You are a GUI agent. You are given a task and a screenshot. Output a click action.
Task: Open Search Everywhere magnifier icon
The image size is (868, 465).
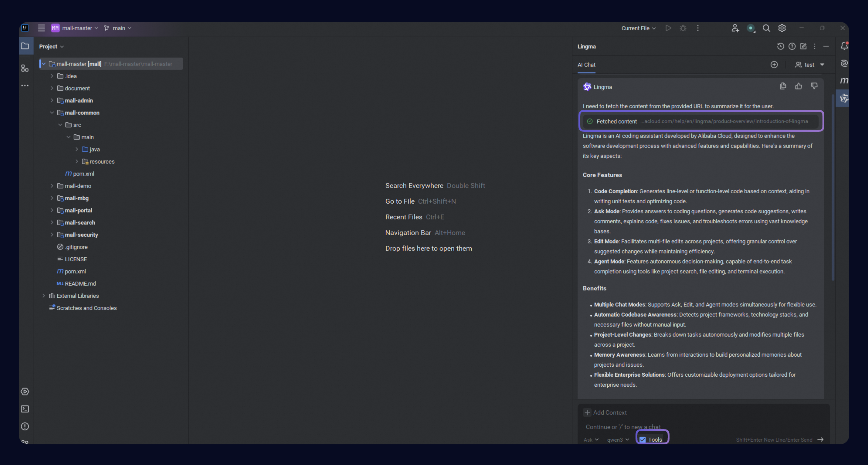point(766,28)
